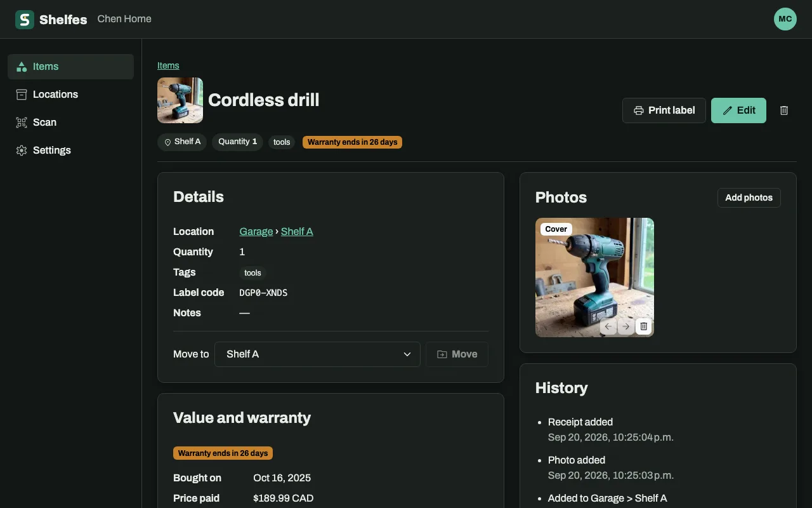Image resolution: width=812 pixels, height=508 pixels.
Task: Click the Chen Home household name
Action: [124, 19]
